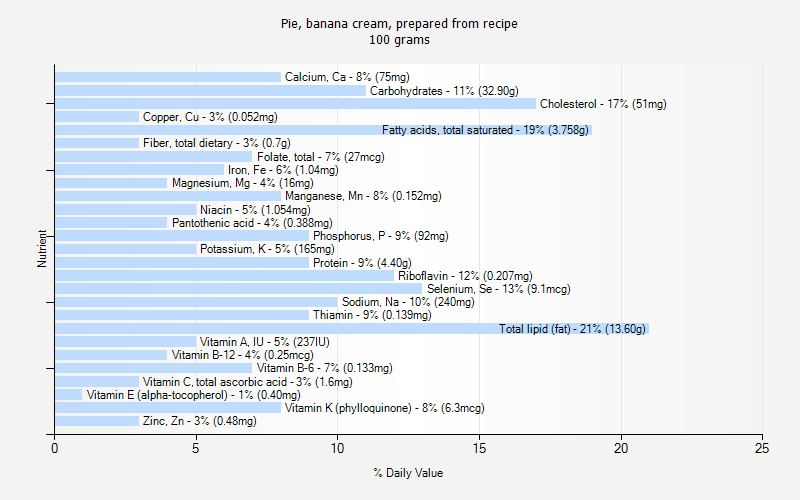Select 'Selenium, Se - 13% (9.1mcg)' label
The image size is (800, 500).
(498, 289)
